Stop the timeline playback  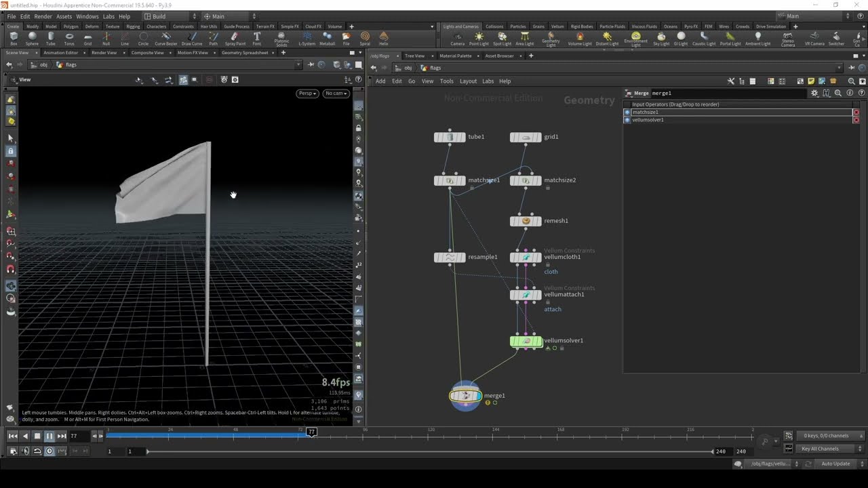point(37,436)
